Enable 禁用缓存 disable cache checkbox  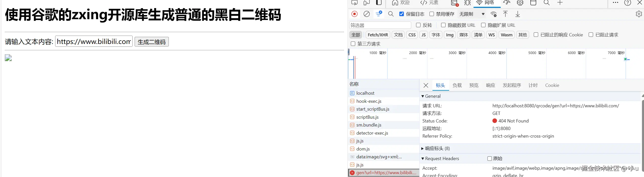432,14
